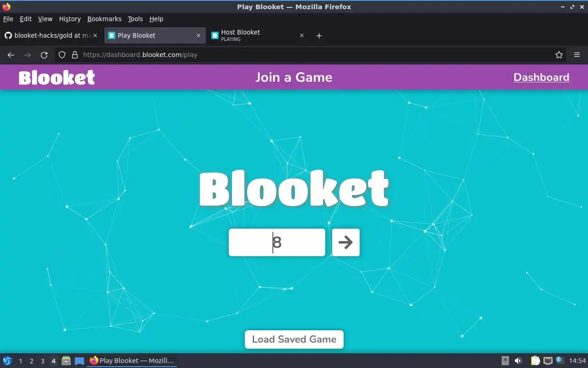Minimize the Firefox window
Viewport: 588px width, 368px height.
(563, 7)
